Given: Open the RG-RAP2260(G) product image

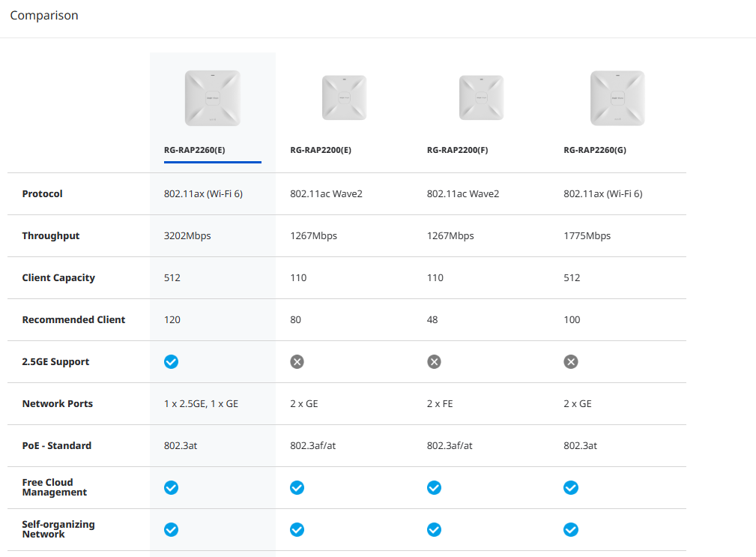Looking at the screenshot, I should pyautogui.click(x=617, y=98).
